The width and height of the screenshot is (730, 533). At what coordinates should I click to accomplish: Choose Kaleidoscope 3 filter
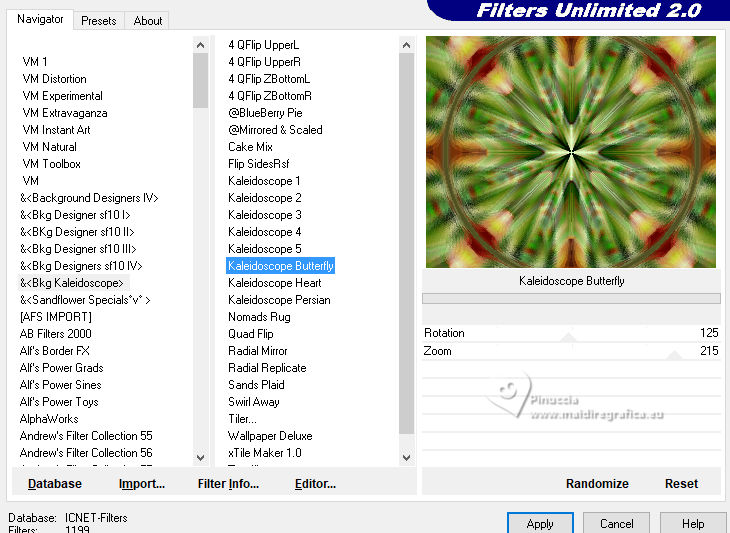click(x=264, y=215)
